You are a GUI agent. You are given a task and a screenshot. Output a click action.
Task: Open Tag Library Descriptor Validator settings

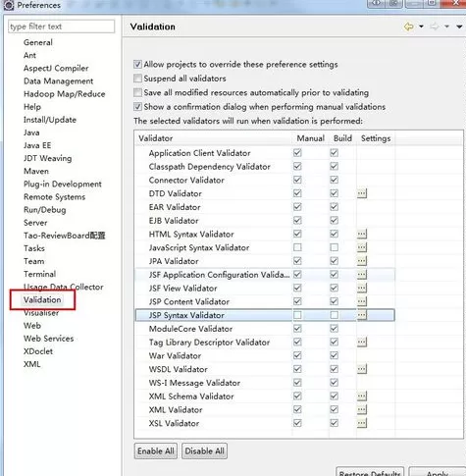362,342
